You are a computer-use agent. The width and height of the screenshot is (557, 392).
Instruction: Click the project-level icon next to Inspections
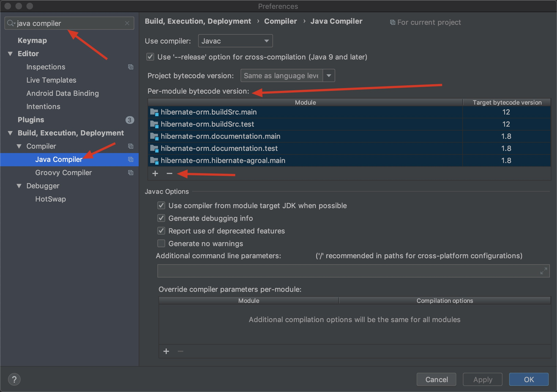point(131,67)
